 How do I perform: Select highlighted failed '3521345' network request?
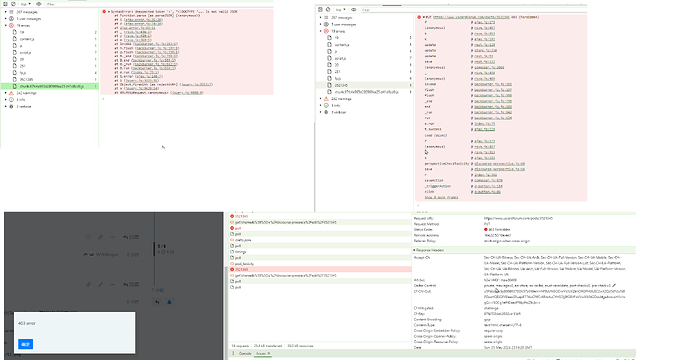[320, 269]
